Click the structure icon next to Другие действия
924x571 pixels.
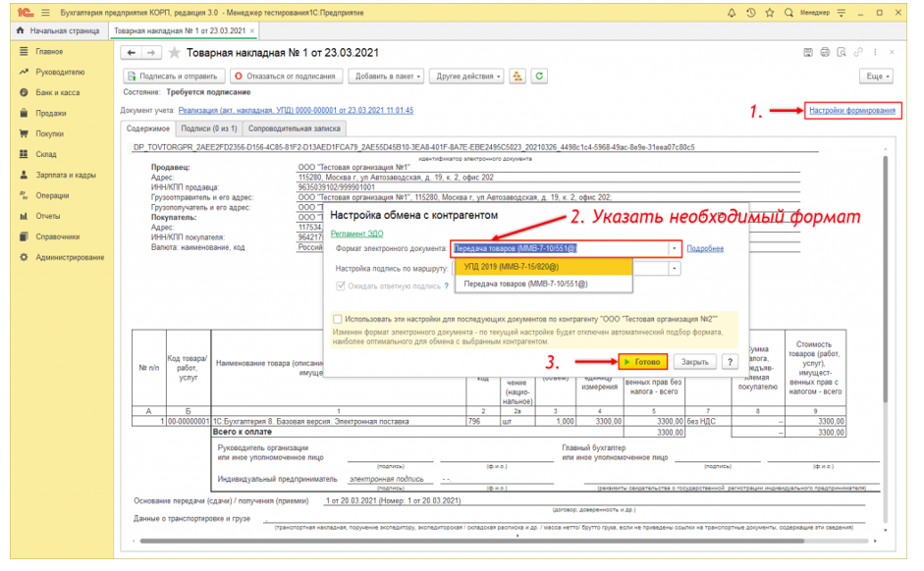pyautogui.click(x=516, y=76)
